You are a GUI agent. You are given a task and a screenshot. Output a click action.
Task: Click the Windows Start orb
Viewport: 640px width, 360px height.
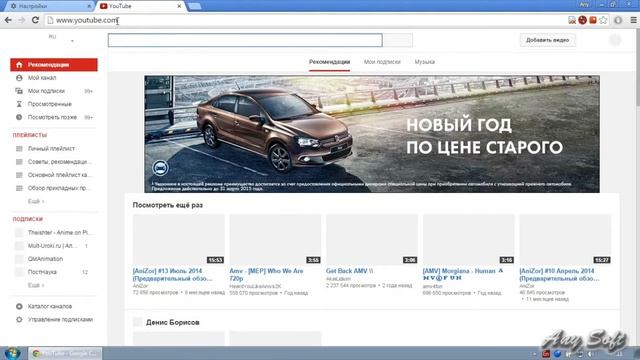(x=12, y=353)
